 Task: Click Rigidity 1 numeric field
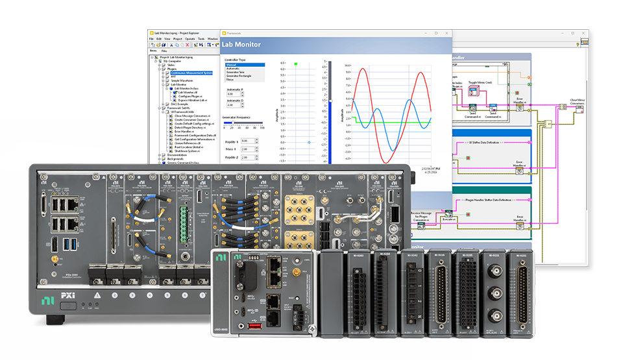coord(247,141)
